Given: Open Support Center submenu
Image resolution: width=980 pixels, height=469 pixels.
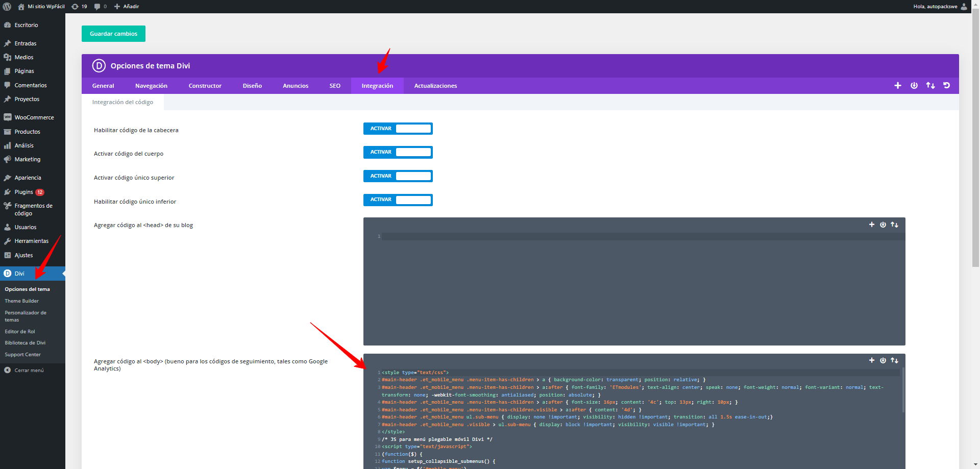Looking at the screenshot, I should 23,355.
